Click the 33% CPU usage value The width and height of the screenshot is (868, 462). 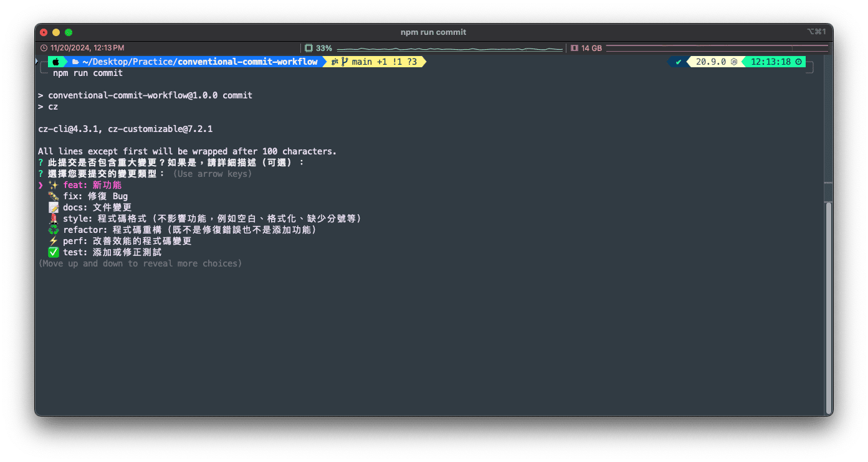pos(324,48)
